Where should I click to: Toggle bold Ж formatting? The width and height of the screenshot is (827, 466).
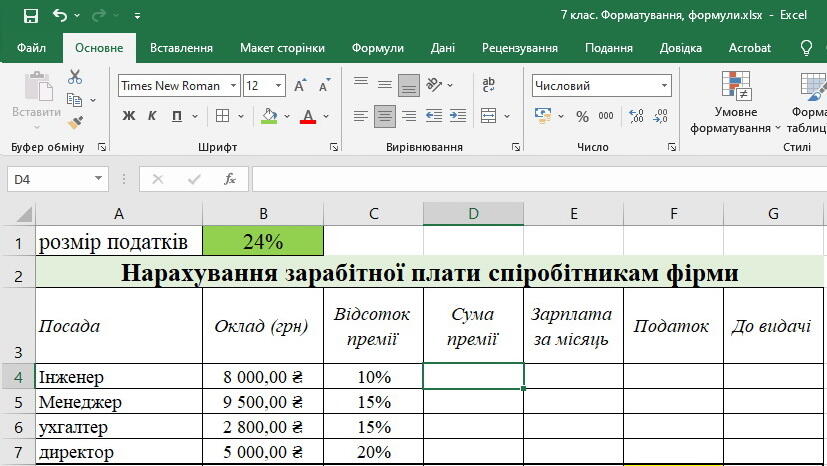coord(129,116)
